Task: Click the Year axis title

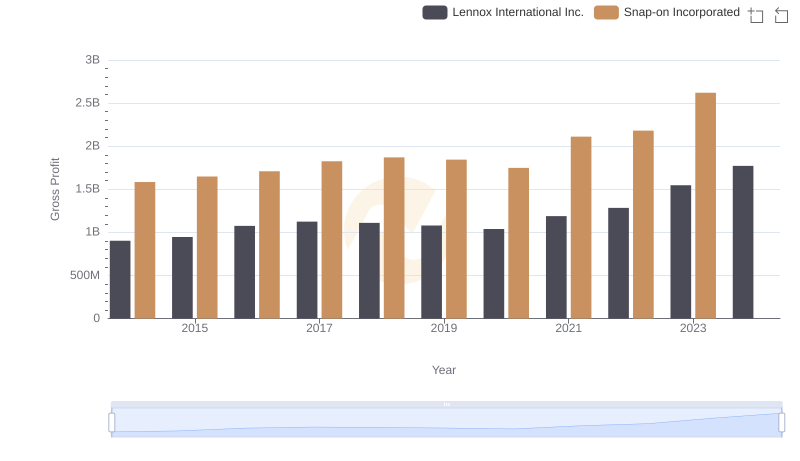Action: 444,370
